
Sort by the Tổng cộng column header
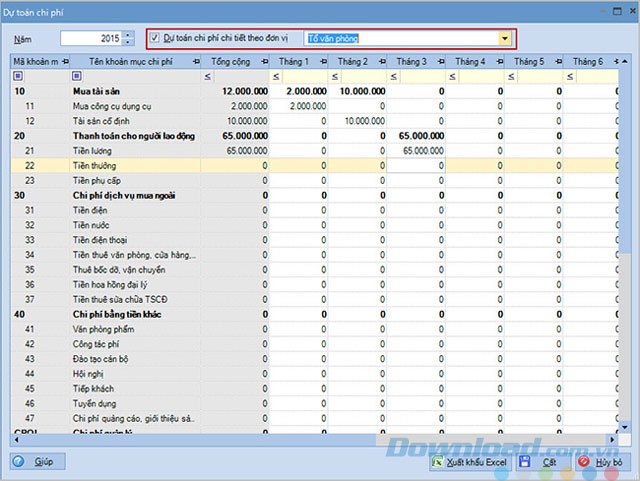(235, 62)
